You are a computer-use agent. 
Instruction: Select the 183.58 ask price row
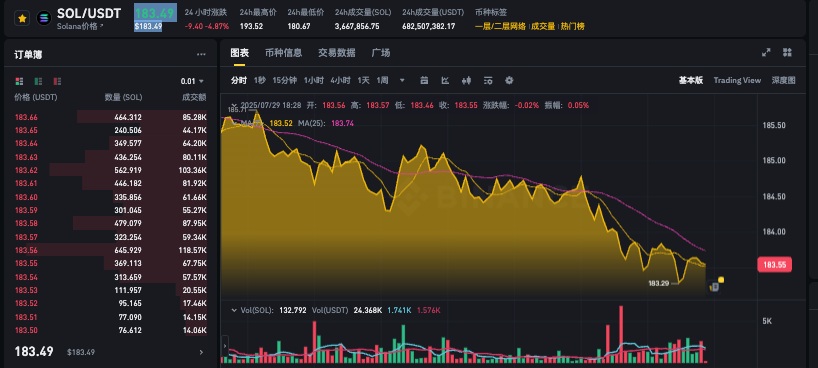click(111, 223)
